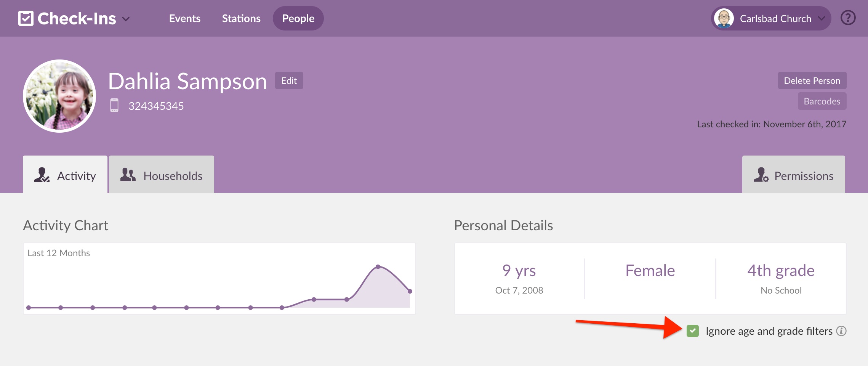Click the peak data point on the chart
Viewport: 868px width, 366px height.
(378, 267)
